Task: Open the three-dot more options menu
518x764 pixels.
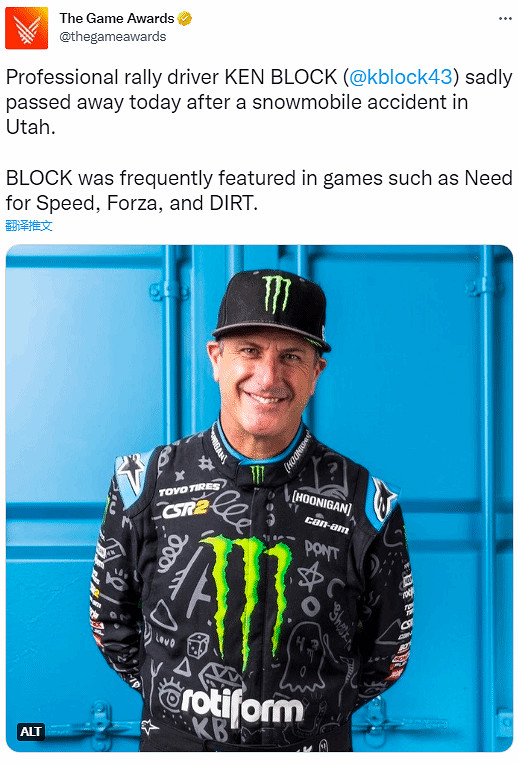Action: tap(505, 19)
